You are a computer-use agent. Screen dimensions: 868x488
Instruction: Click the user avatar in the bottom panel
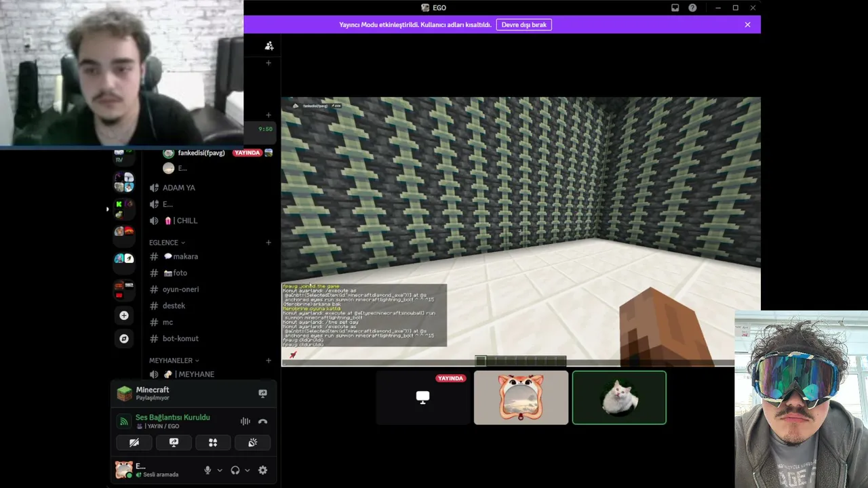pos(124,469)
